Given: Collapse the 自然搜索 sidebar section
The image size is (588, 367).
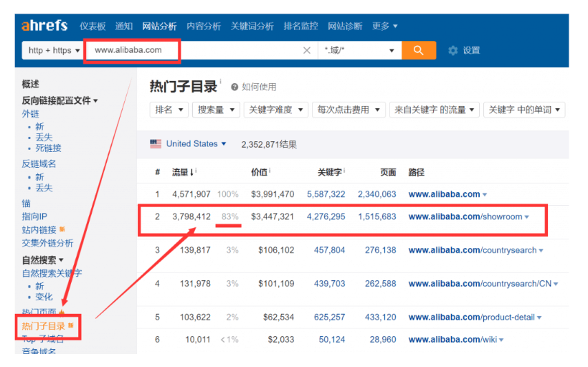Looking at the screenshot, I should tap(42, 259).
